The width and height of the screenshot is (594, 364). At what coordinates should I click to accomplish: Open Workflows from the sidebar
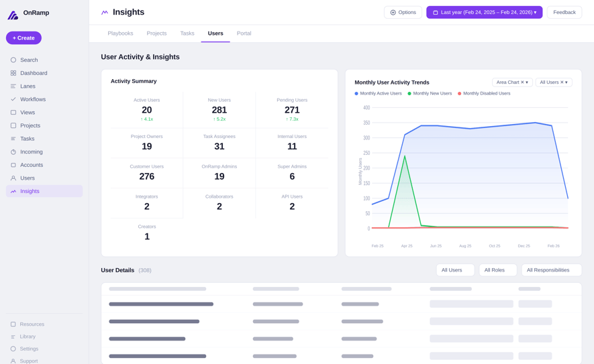point(44,99)
